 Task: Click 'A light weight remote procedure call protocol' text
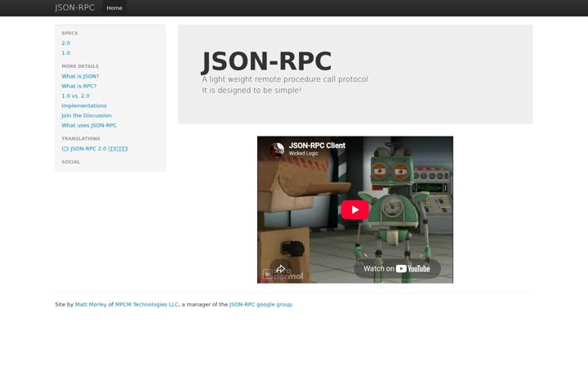tap(286, 79)
